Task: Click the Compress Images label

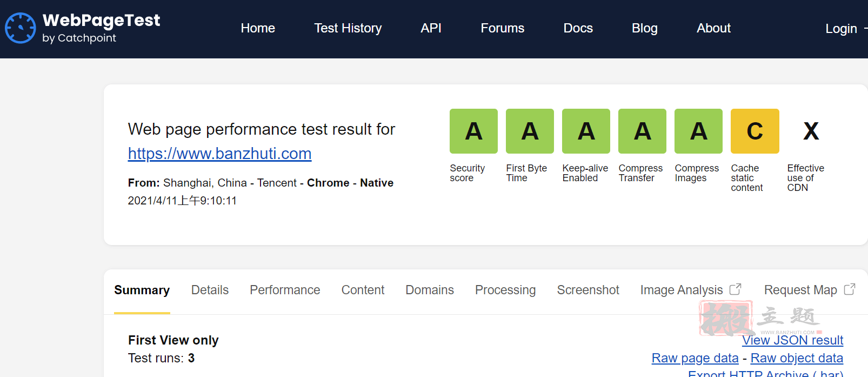Action: click(x=697, y=173)
